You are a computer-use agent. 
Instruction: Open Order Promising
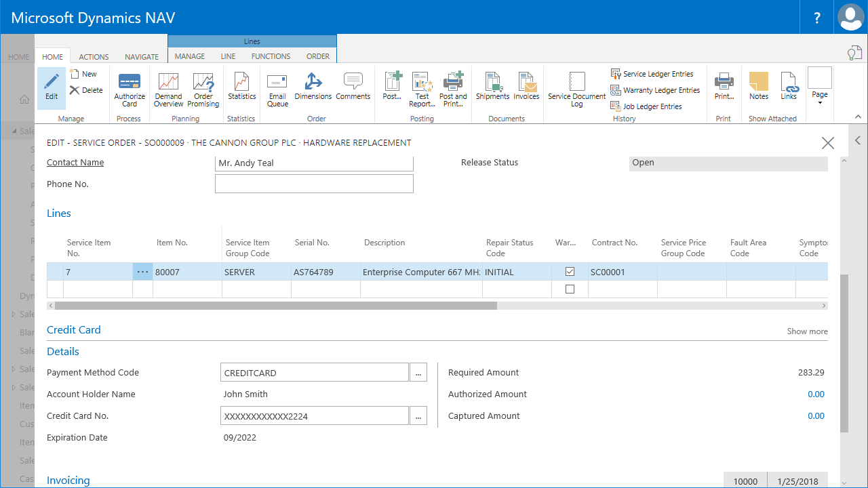click(203, 90)
